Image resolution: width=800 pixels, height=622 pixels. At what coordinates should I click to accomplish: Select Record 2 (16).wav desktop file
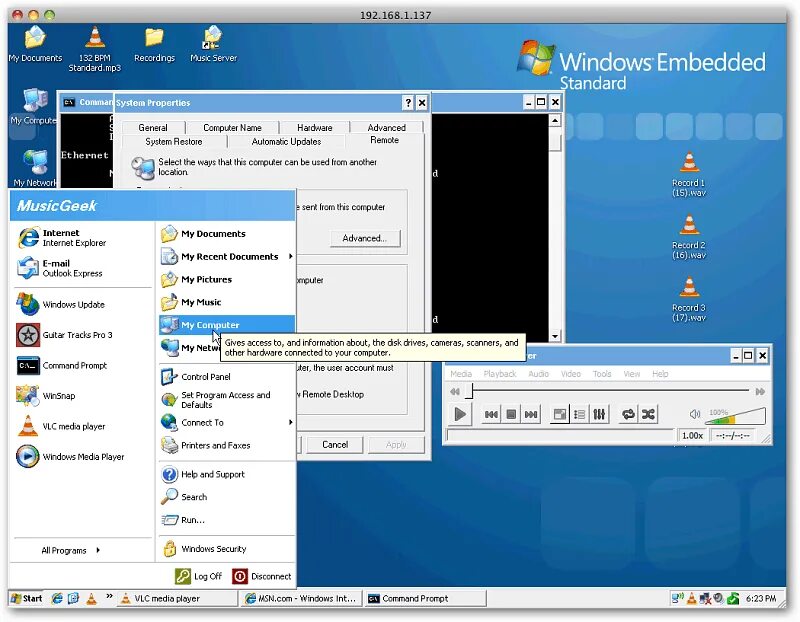(x=689, y=237)
